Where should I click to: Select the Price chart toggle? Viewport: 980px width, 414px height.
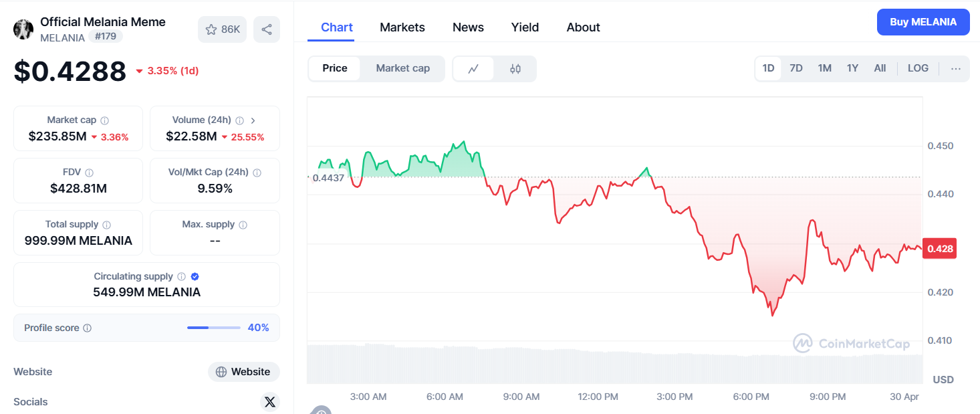(335, 68)
